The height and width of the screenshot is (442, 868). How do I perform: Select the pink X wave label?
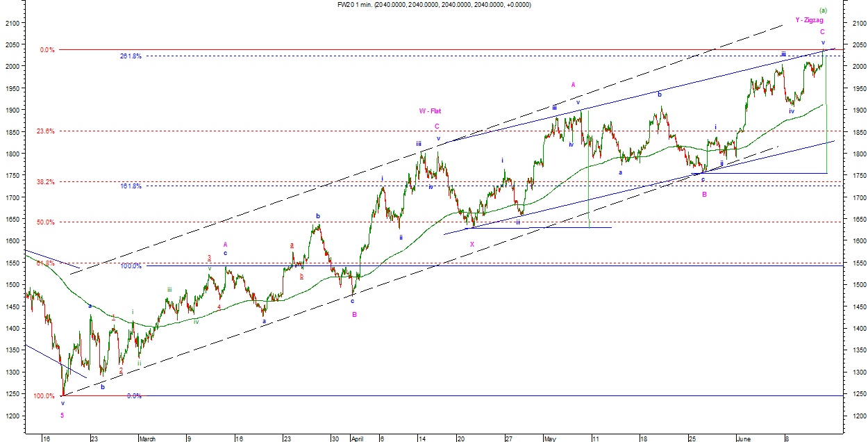point(471,244)
